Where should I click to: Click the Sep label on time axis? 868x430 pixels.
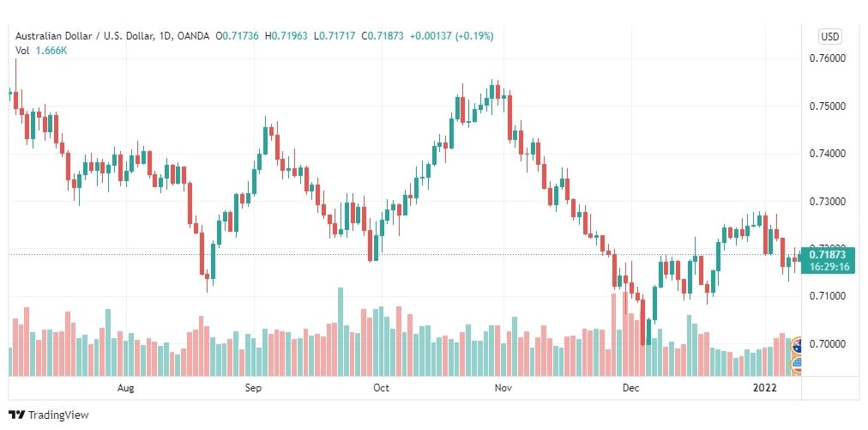[x=253, y=388]
